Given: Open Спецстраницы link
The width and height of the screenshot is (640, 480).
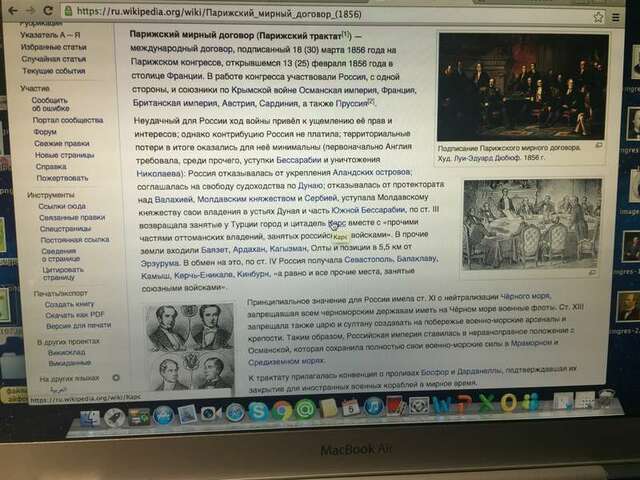Looking at the screenshot, I should [65, 229].
